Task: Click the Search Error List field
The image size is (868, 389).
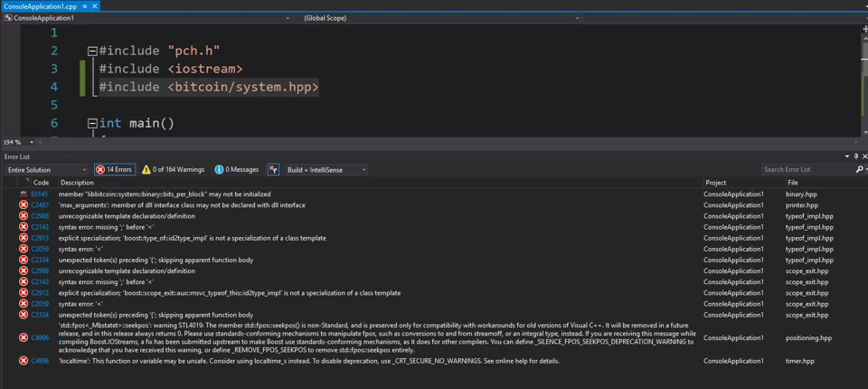Action: point(807,169)
